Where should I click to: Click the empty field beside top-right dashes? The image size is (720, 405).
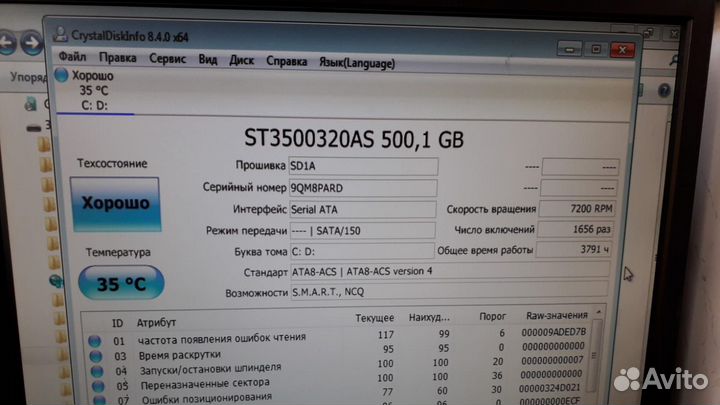coord(580,167)
